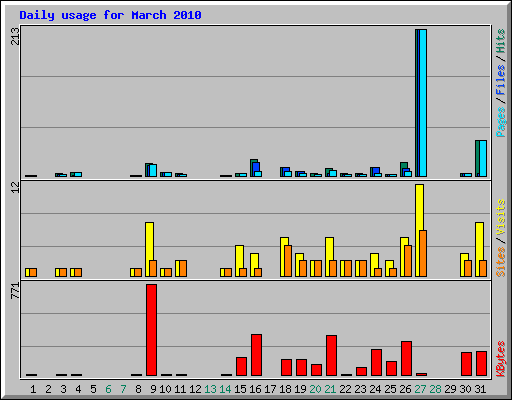
Task: Select the red KBytes bar for day 30
Action: pyautogui.click(x=466, y=364)
